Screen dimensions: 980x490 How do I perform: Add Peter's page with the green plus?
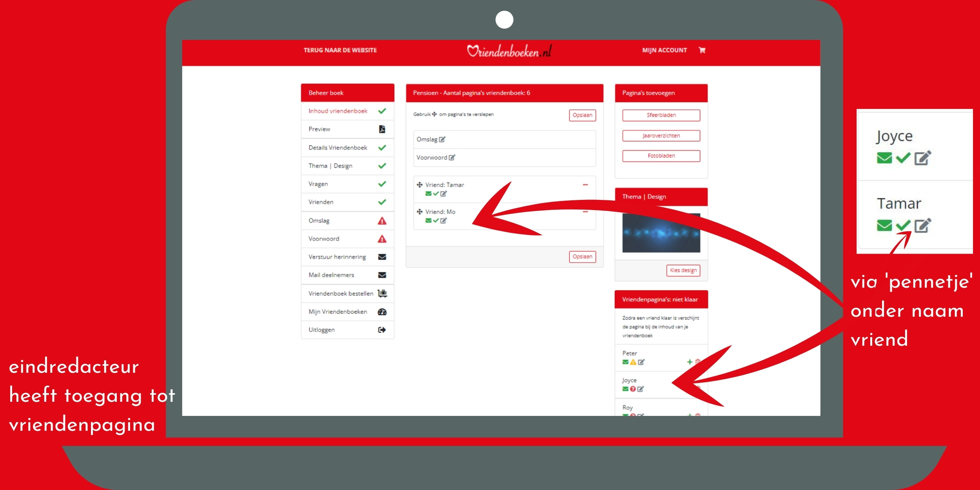pyautogui.click(x=690, y=362)
